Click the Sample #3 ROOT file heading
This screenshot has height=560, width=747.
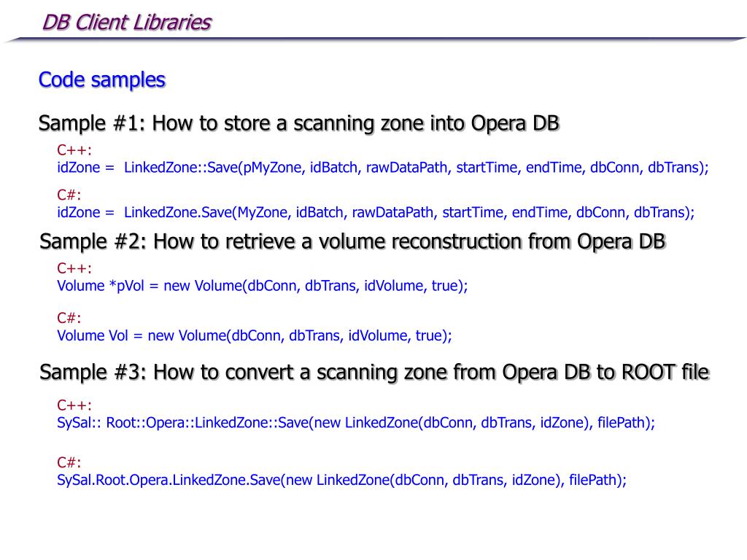click(374, 373)
